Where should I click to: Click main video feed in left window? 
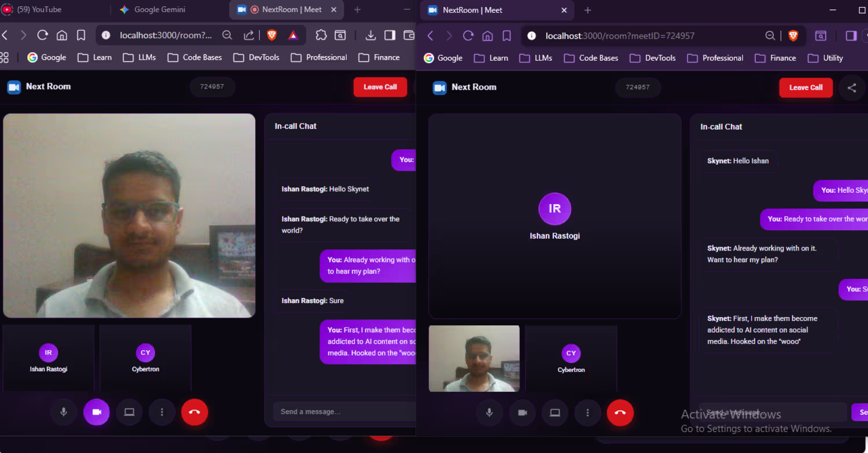pyautogui.click(x=129, y=216)
